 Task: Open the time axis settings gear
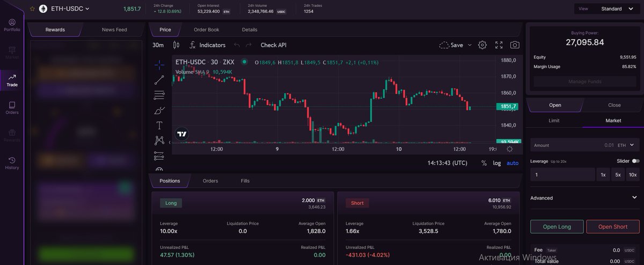[509, 149]
